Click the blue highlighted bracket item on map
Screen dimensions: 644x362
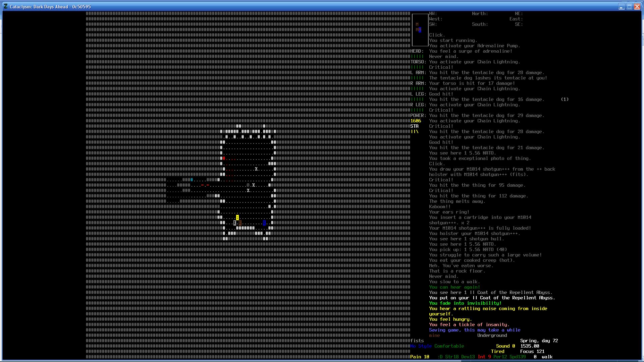tap(264, 223)
